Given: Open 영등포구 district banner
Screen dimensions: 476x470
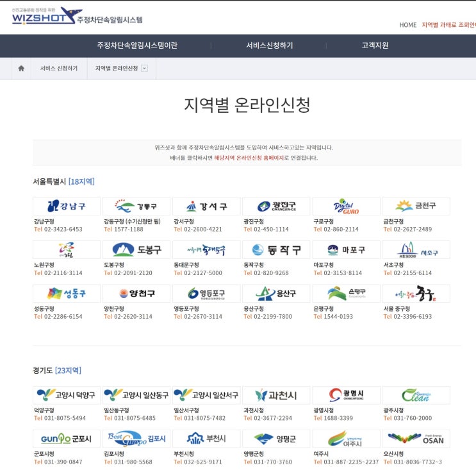Looking at the screenshot, I should (x=206, y=294).
